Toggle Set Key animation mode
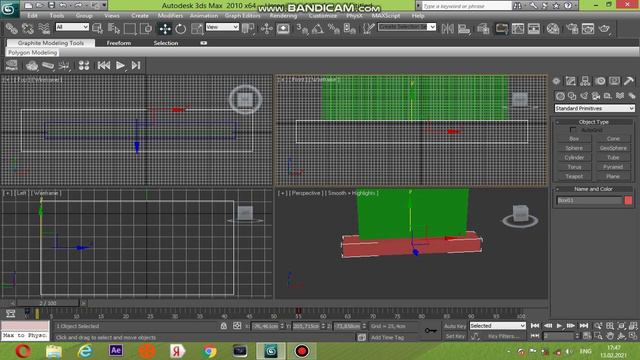The image size is (640, 360). click(x=455, y=336)
